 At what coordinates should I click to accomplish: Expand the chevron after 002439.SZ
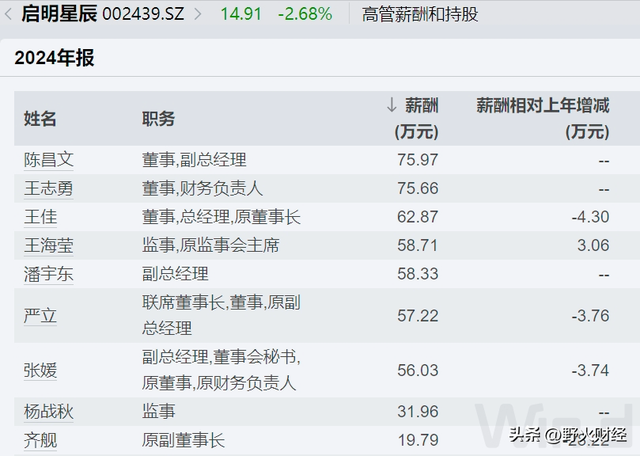196,13
